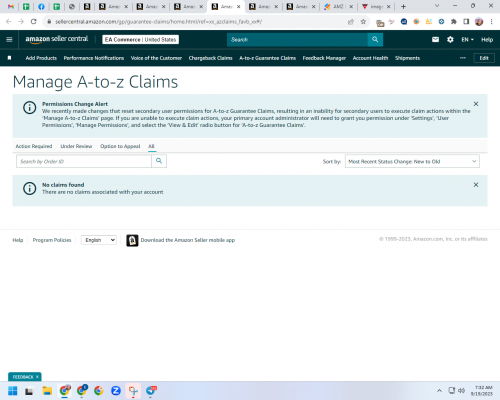Viewport: 500px width, 400px height.
Task: Open the messages envelope icon
Action: (435, 39)
